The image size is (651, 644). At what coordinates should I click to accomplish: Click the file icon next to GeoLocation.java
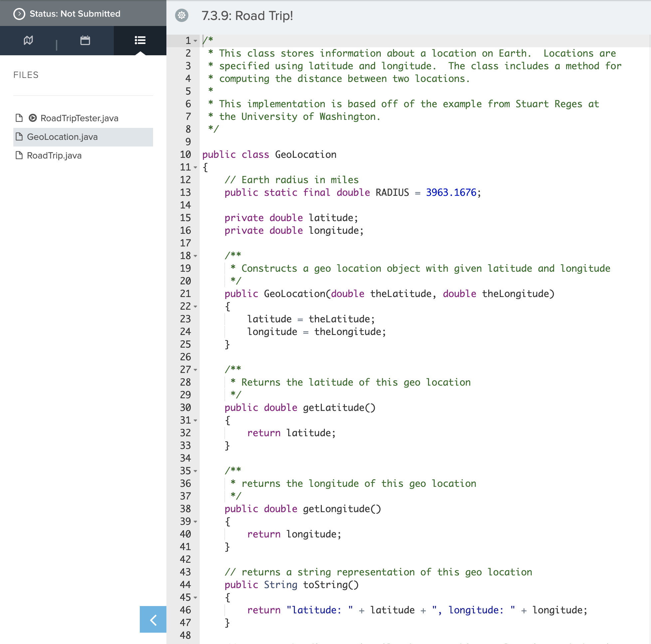coord(19,137)
